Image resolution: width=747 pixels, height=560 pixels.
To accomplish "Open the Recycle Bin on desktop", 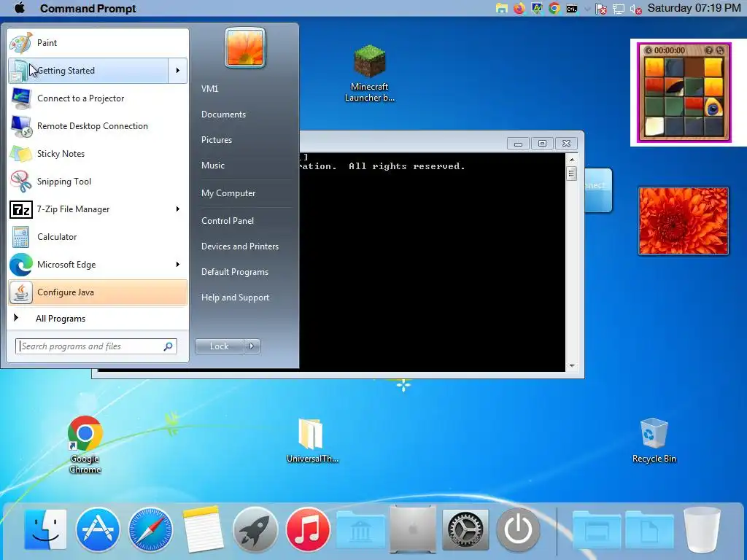I will [654, 440].
